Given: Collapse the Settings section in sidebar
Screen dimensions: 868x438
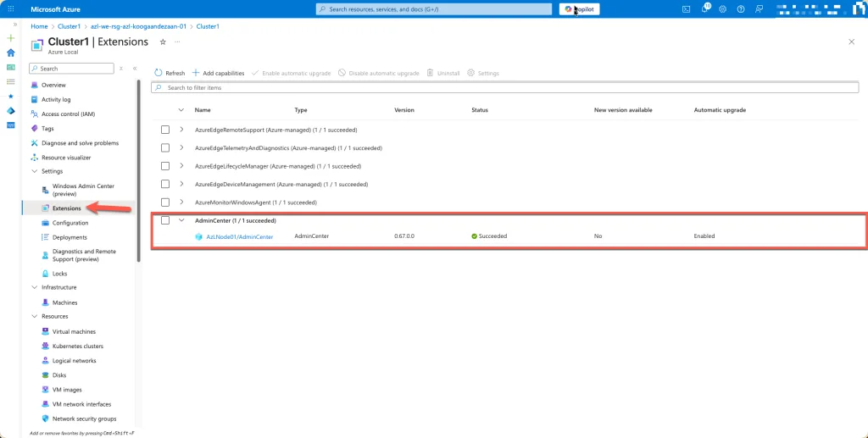Looking at the screenshot, I should tap(34, 171).
